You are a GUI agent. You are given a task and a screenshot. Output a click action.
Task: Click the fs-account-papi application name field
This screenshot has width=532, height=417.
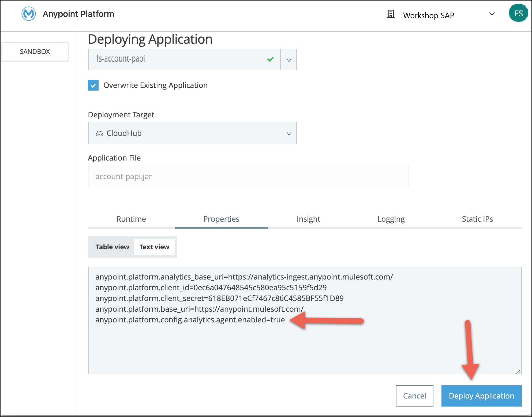pos(184,59)
